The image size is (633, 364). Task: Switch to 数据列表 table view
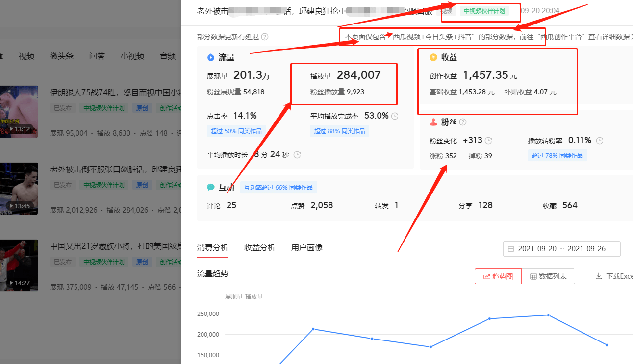click(x=548, y=276)
